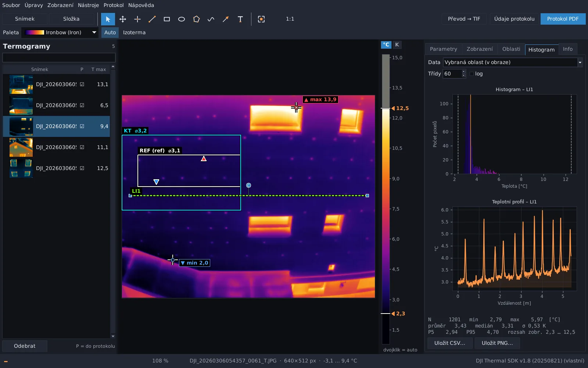This screenshot has width=588, height=368.
Task: Toggle protocol checkbox for the 13,1 thermogram
Action: point(82,84)
